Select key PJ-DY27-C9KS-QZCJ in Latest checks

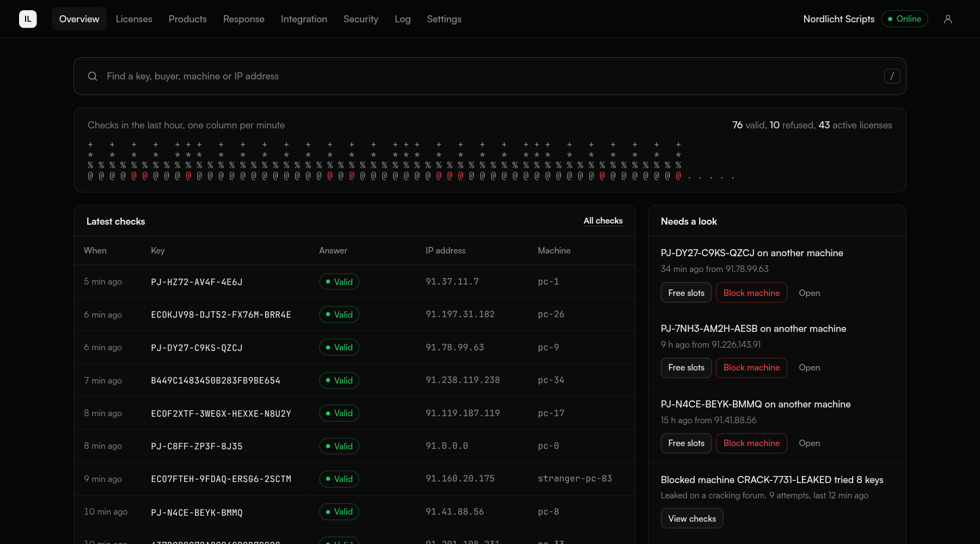197,348
